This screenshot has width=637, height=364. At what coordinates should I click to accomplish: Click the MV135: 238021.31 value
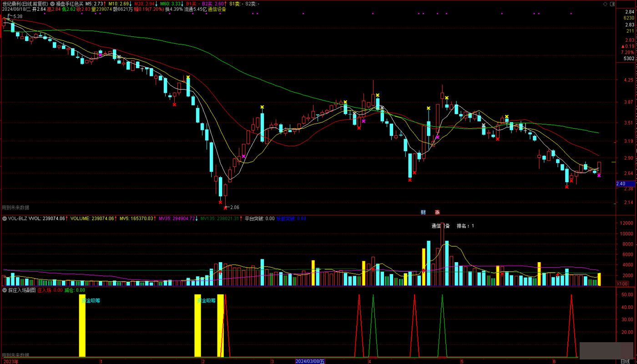(220, 219)
